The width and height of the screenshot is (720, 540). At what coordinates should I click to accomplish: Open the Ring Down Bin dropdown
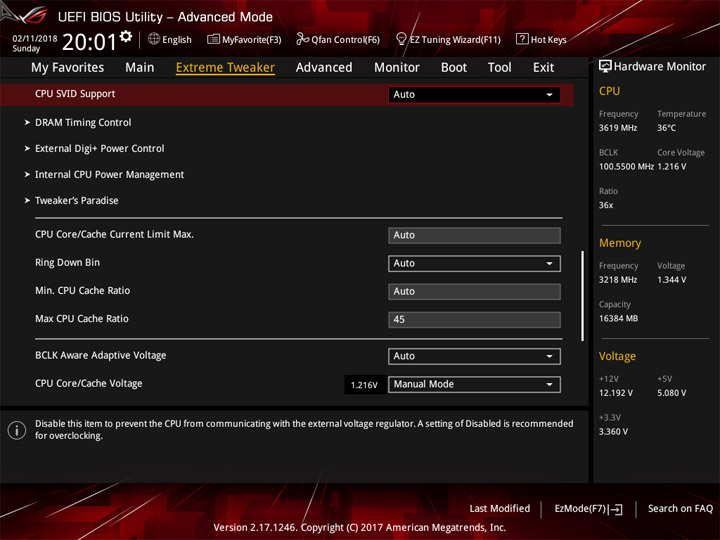point(474,264)
